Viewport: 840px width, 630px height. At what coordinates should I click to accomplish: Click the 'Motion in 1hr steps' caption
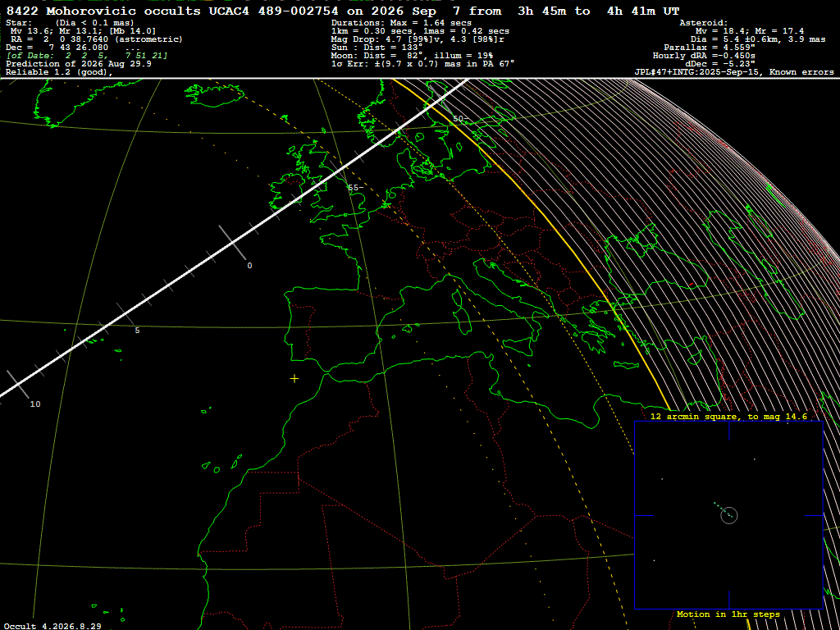tap(728, 614)
